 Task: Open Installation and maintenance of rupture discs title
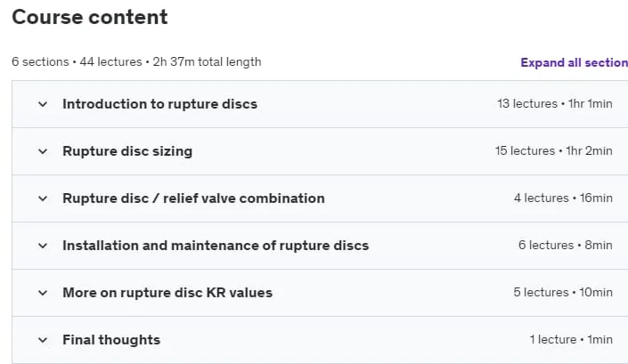coord(216,246)
